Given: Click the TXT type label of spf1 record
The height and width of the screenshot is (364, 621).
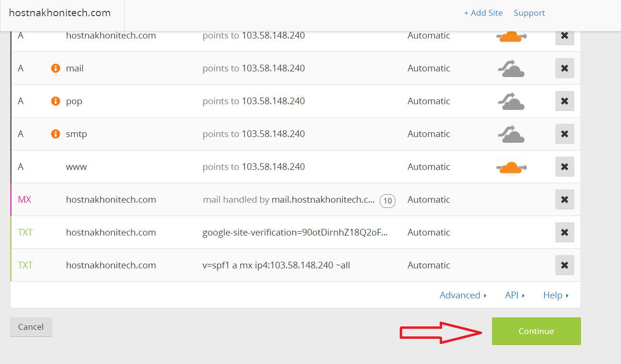Looking at the screenshot, I should (x=25, y=266).
